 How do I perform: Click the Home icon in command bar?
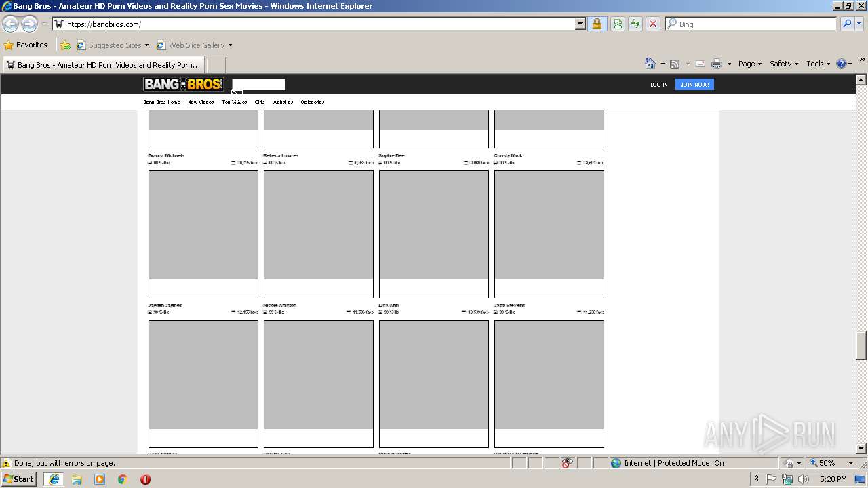650,64
